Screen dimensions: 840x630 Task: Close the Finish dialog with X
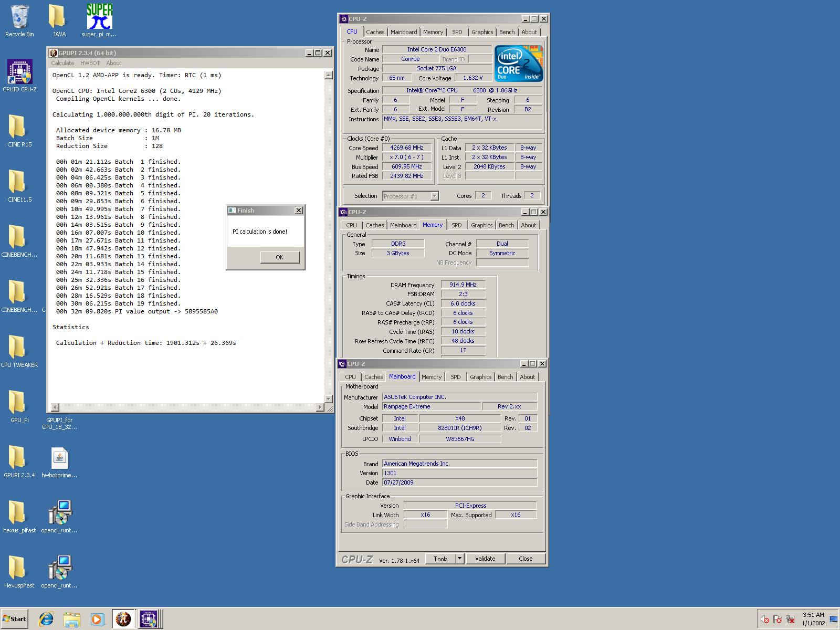coord(298,211)
